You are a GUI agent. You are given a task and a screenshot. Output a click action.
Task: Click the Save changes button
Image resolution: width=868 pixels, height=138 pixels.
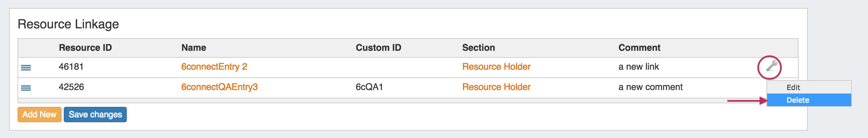click(95, 115)
